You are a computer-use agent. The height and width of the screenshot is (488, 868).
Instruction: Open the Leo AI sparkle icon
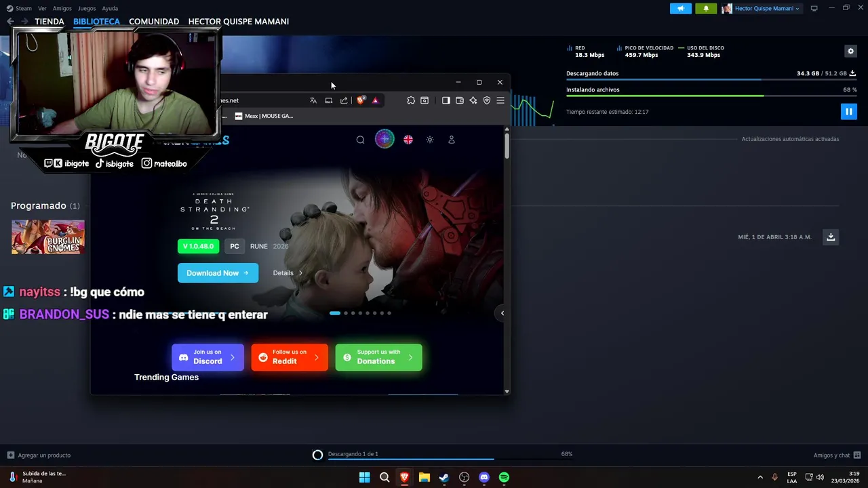[473, 100]
